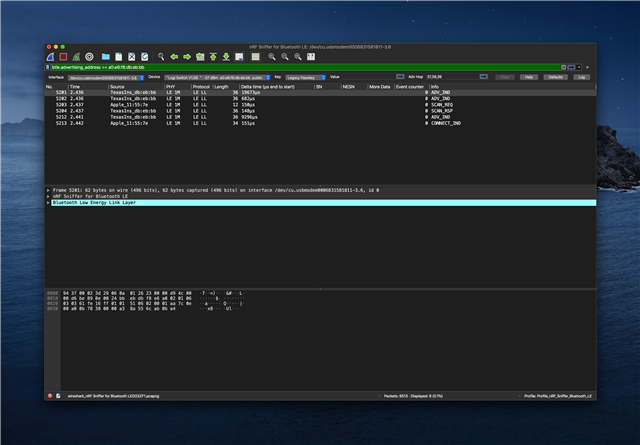The height and width of the screenshot is (445, 640).
Task: Jump to the last packet icon
Action: [226, 57]
